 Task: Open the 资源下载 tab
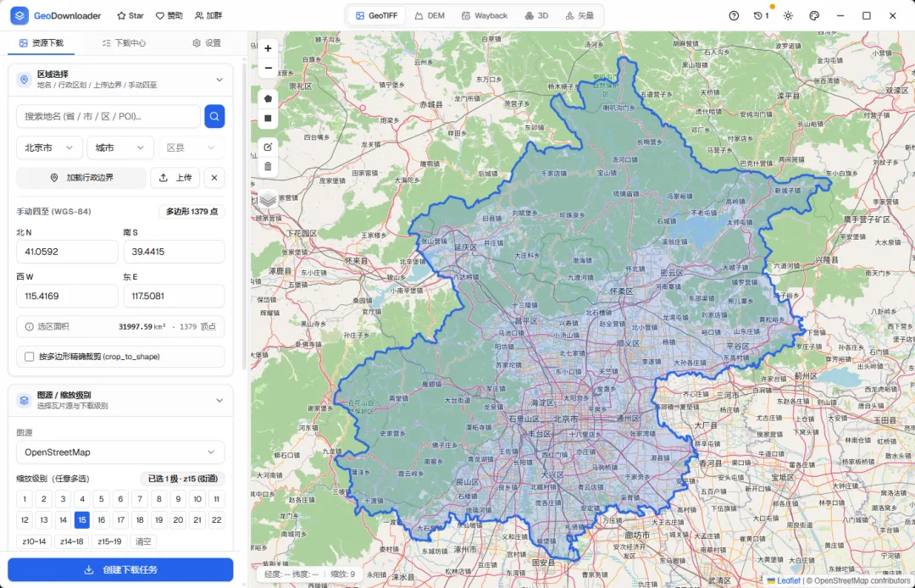tap(41, 42)
